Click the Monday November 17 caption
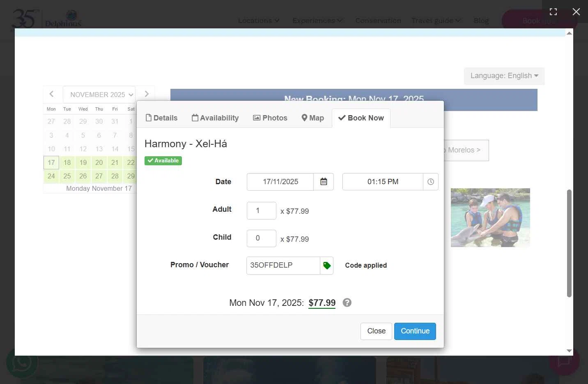Image resolution: width=588 pixels, height=384 pixels. pos(99,188)
